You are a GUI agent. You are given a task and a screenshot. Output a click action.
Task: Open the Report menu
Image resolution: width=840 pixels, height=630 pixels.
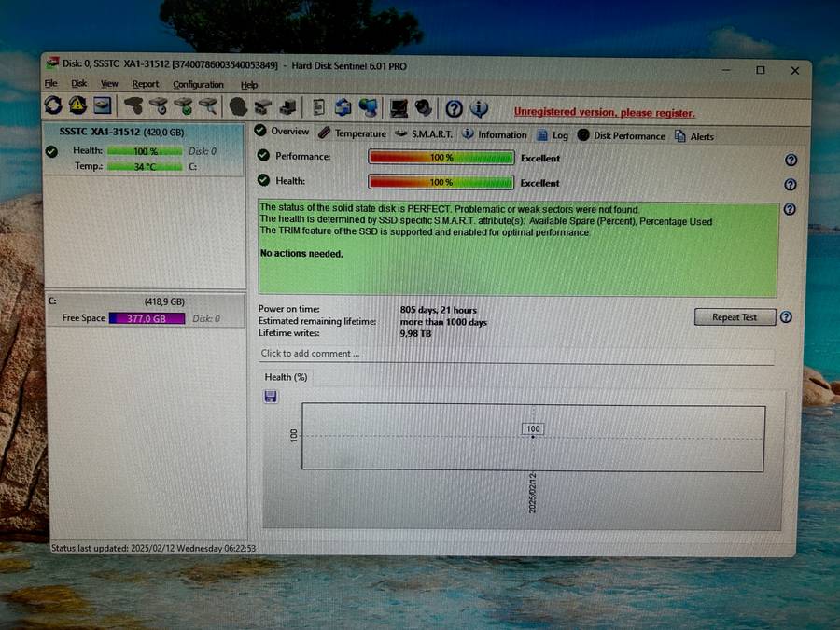click(146, 84)
